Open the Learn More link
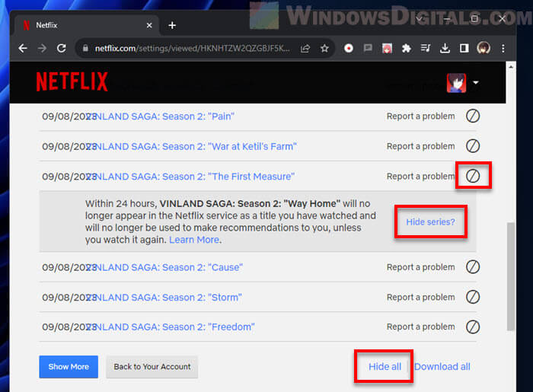The width and height of the screenshot is (533, 392). [194, 240]
